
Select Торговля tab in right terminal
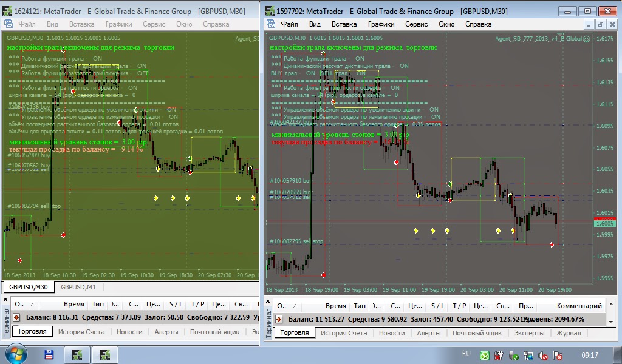point(295,332)
